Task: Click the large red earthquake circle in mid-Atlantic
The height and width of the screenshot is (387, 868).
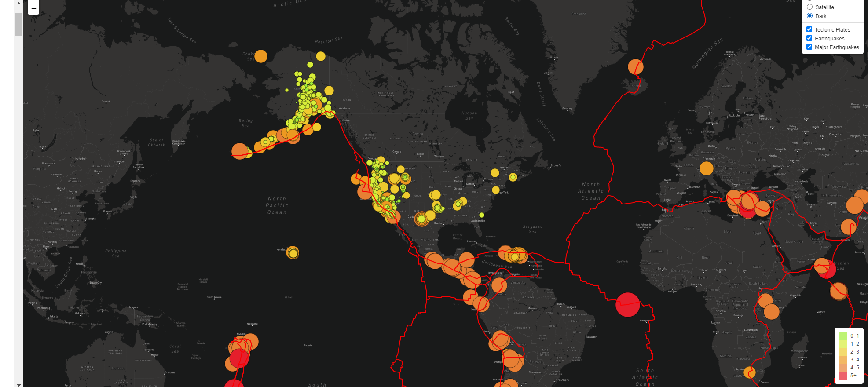Action: point(627,304)
